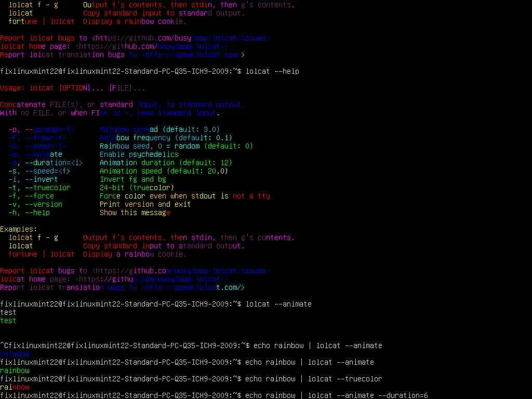Select the solid green "rainbow" output word
532x399 pixels.
(15, 370)
